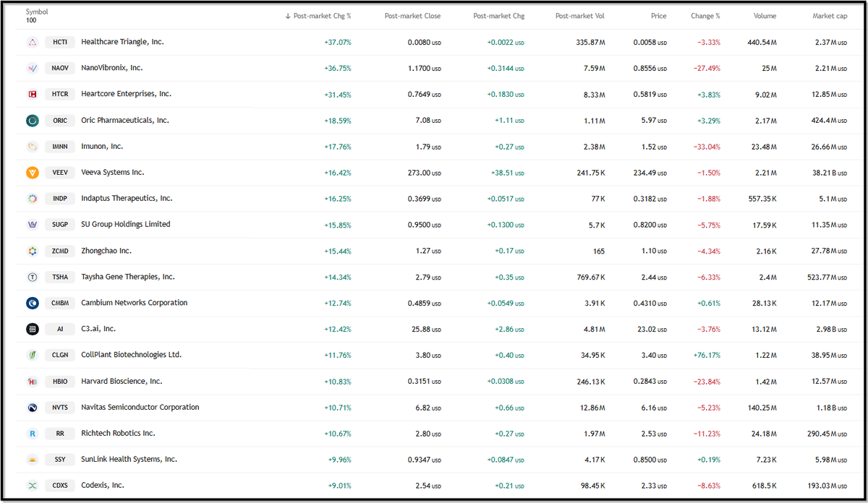Click the Symbol column header

point(37,12)
